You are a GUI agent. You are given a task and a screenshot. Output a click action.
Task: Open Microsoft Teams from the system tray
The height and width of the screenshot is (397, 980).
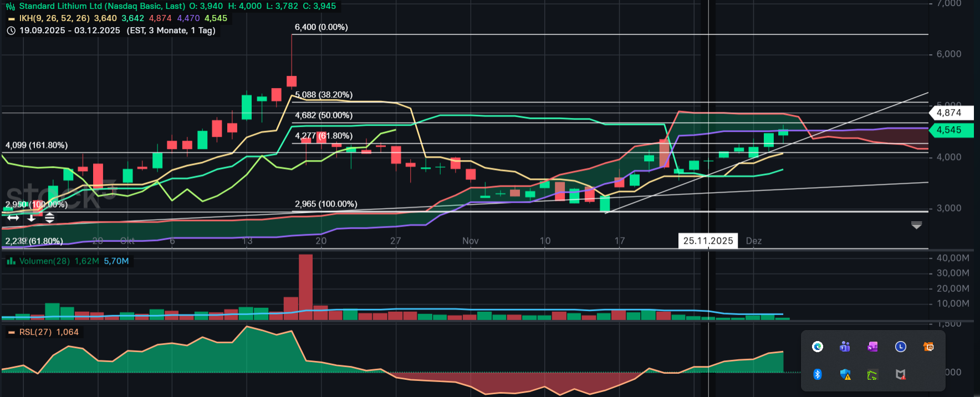(x=845, y=347)
